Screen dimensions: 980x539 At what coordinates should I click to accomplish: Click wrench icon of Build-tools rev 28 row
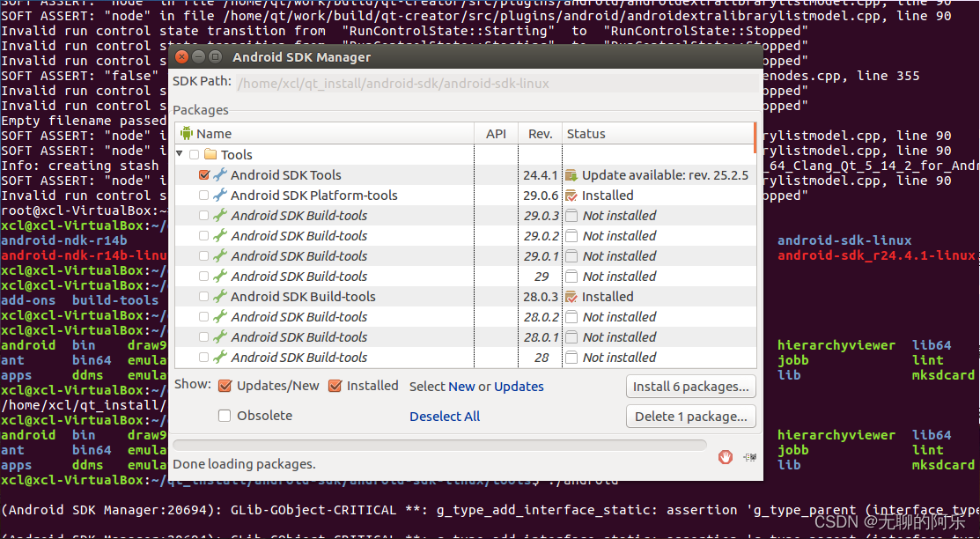[x=219, y=358]
